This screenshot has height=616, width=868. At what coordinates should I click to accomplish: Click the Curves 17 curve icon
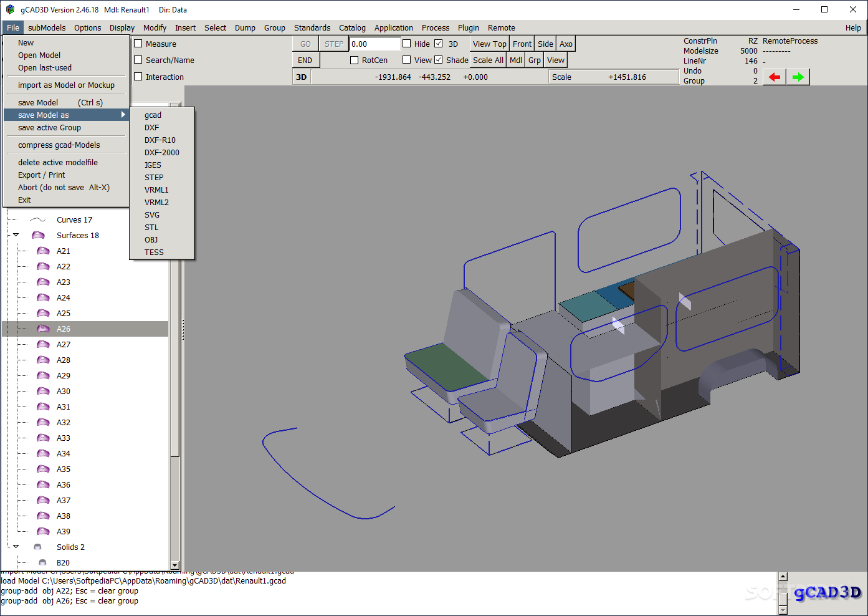point(38,219)
